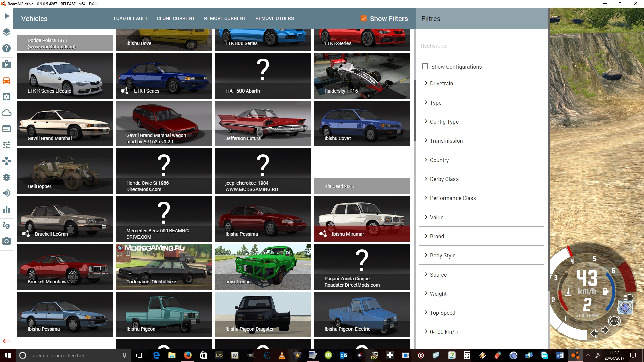Image resolution: width=644 pixels, height=362 pixels.
Task: Open the levels layers icon in the sidebar
Action: 7,32
